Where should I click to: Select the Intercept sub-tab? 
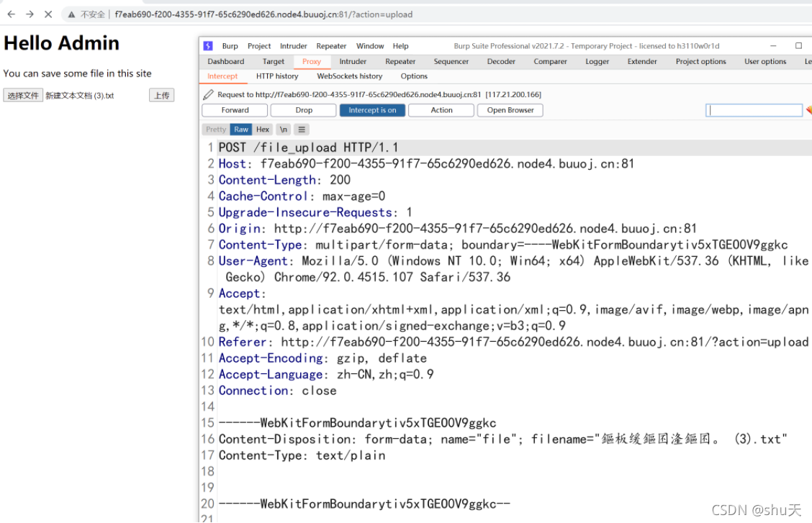(222, 76)
